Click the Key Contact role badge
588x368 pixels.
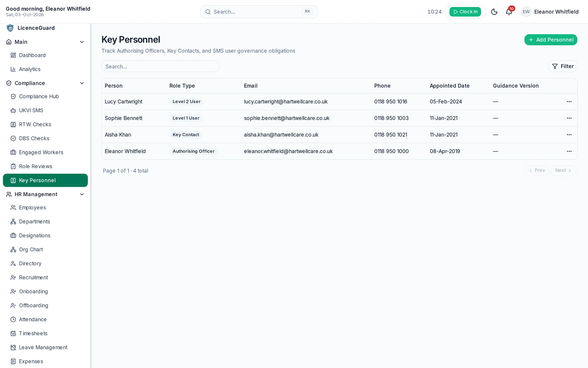[x=186, y=135]
